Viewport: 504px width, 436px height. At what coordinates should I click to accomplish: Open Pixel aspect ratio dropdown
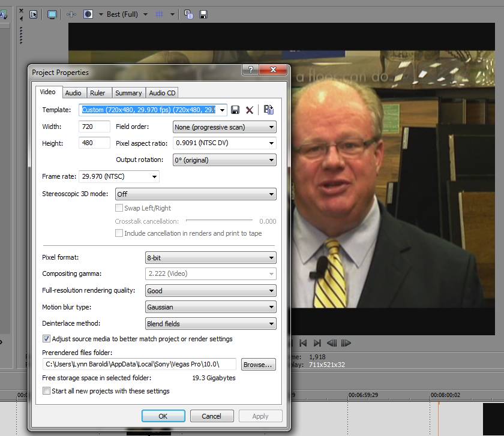pyautogui.click(x=224, y=143)
